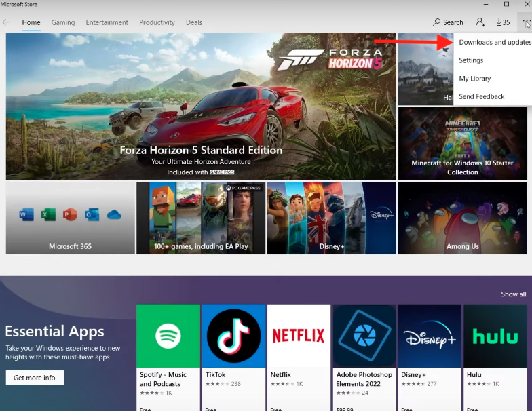Viewport: 532px width, 411px height.
Task: Switch to the Home tab
Action: point(31,22)
